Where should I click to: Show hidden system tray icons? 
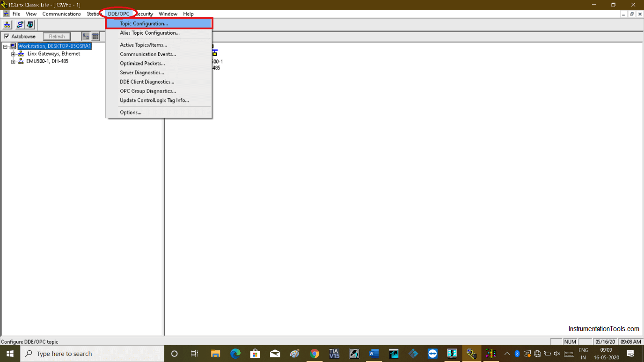coord(507,354)
